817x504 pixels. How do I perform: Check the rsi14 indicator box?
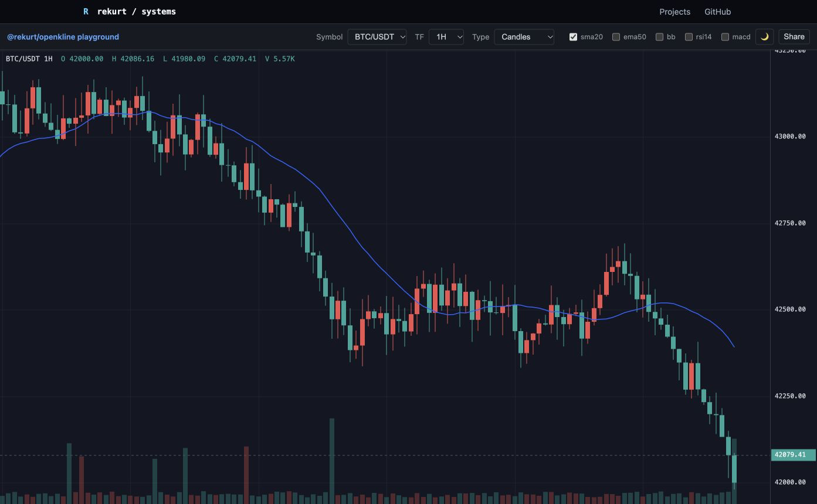(689, 37)
